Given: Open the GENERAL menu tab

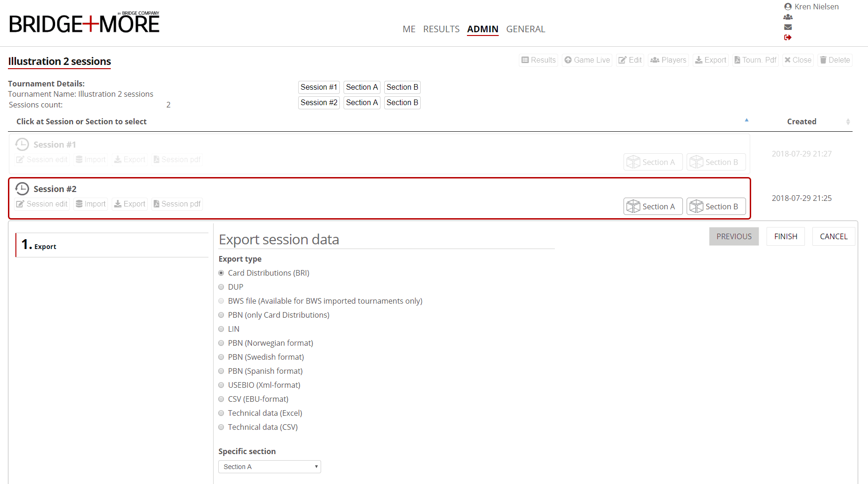Looking at the screenshot, I should click(525, 29).
